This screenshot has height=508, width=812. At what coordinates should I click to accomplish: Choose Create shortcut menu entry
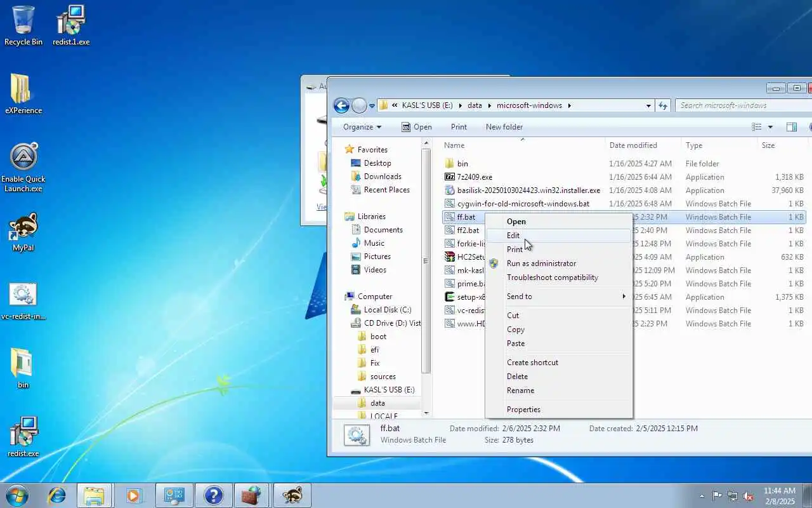559,363
